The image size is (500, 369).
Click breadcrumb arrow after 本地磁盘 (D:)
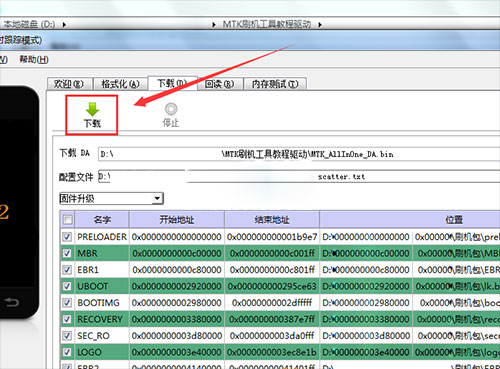64,25
